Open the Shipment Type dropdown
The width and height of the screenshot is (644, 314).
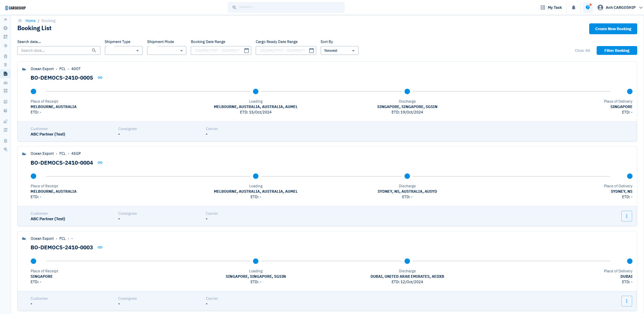pos(123,50)
